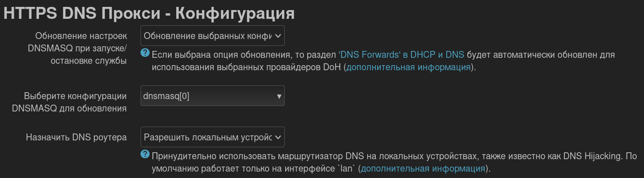
Task: Click the chevron arrow of DNSMASQ update dropdown
Action: 278,36
